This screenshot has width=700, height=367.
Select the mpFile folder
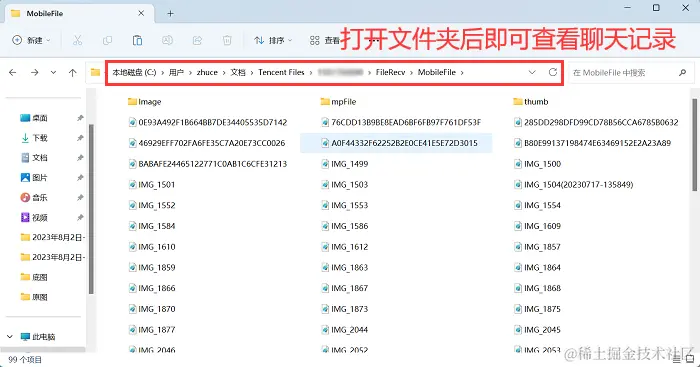click(x=338, y=102)
